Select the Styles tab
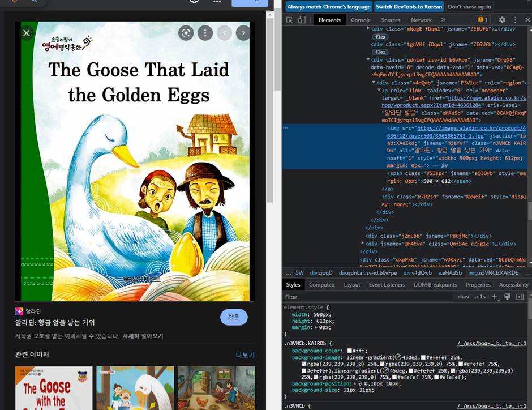Viewport: 532px width, 410px height. pyautogui.click(x=293, y=285)
